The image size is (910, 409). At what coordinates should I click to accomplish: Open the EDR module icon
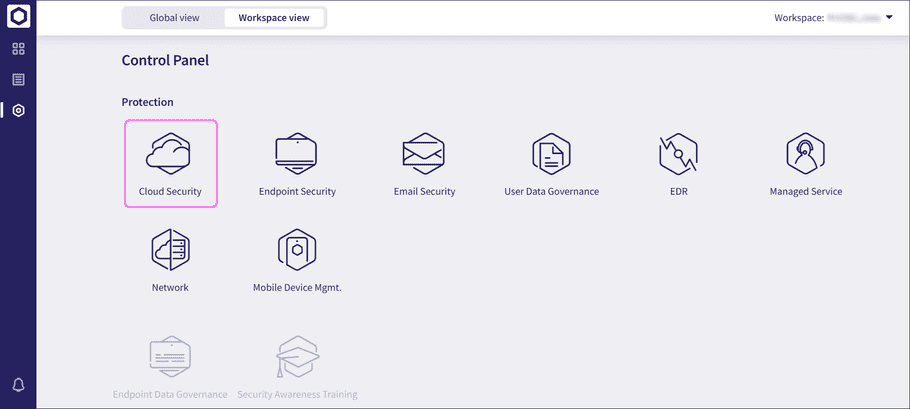[x=678, y=153]
